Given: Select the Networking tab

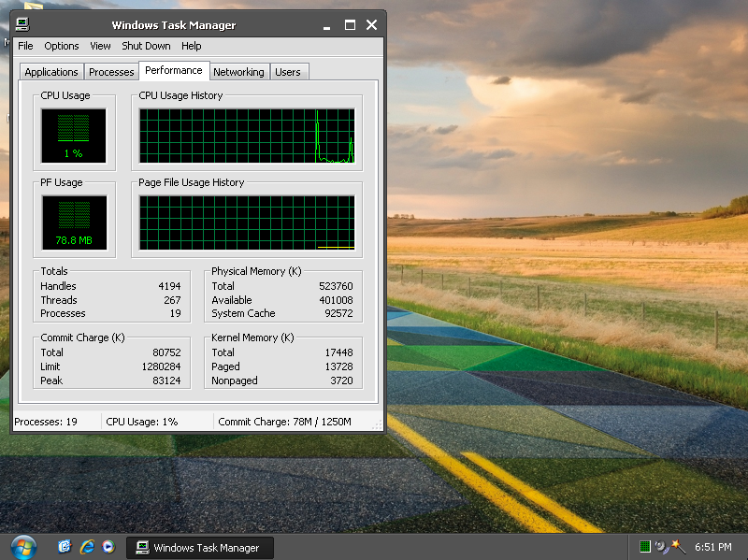Looking at the screenshot, I should tap(238, 72).
